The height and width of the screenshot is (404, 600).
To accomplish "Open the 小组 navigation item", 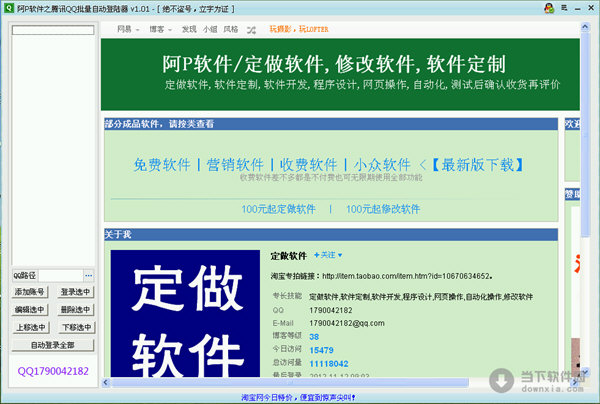I will click(x=210, y=29).
